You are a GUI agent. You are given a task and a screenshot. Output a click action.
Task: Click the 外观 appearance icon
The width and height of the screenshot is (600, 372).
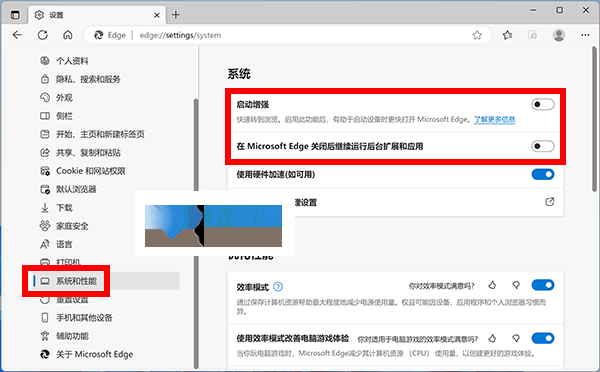tap(45, 98)
